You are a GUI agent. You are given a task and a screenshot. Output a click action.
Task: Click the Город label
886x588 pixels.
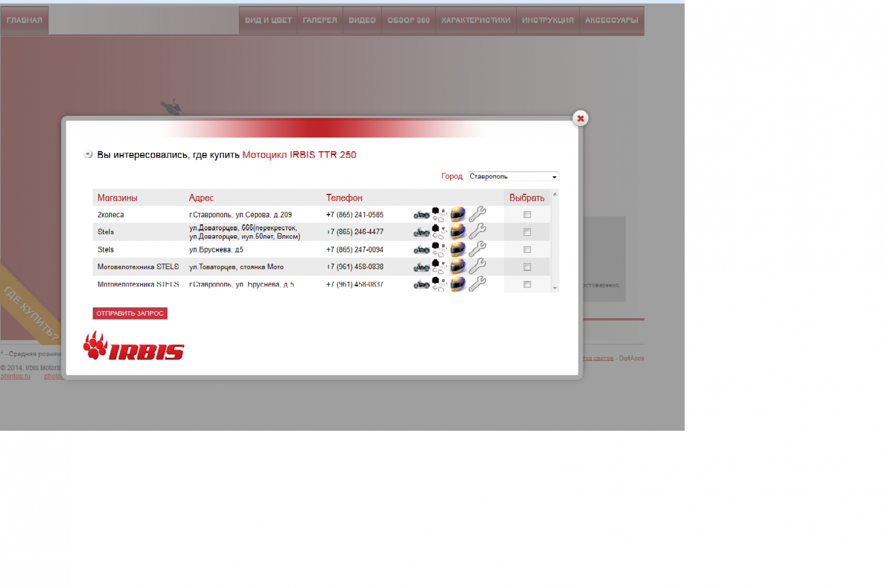(x=452, y=176)
